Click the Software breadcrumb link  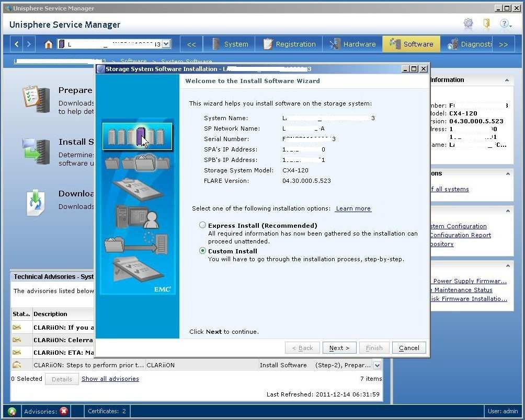[133, 61]
